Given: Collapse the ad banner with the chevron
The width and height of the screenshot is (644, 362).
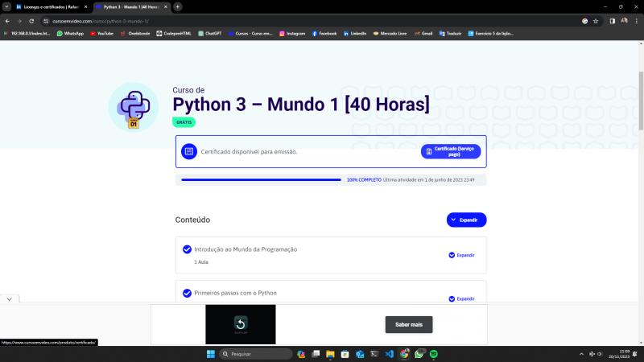Looking at the screenshot, I should pos(9,299).
